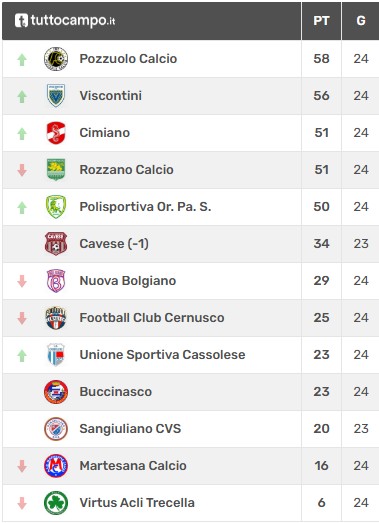Viewport: 379px width, 523px height.
Task: Open the tuttocampo.it logo in header
Action: (65, 21)
